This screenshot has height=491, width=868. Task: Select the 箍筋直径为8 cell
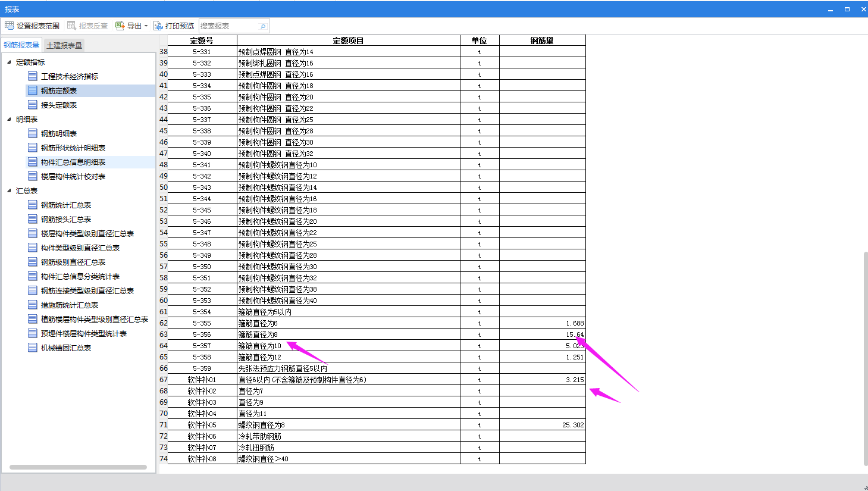pyautogui.click(x=348, y=334)
